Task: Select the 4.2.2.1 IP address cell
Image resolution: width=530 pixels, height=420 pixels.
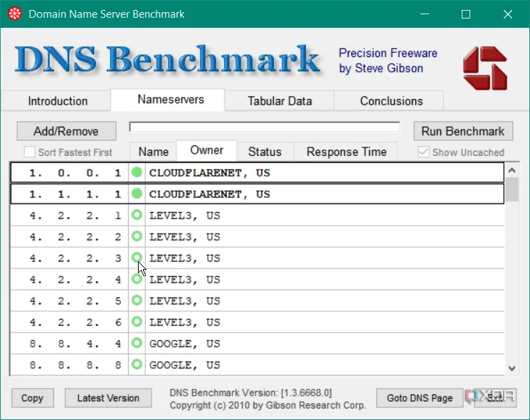Action: pyautogui.click(x=70, y=216)
